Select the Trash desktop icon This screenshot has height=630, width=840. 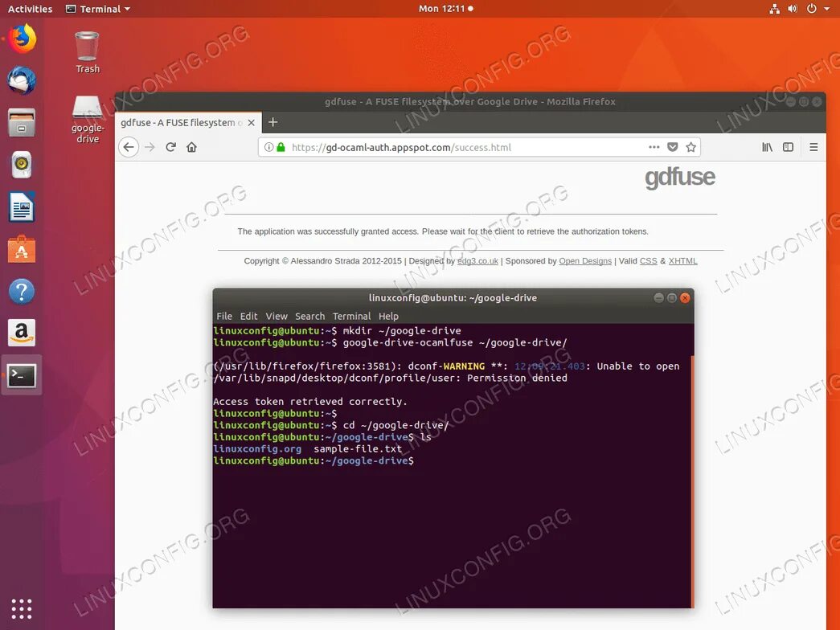pos(88,52)
